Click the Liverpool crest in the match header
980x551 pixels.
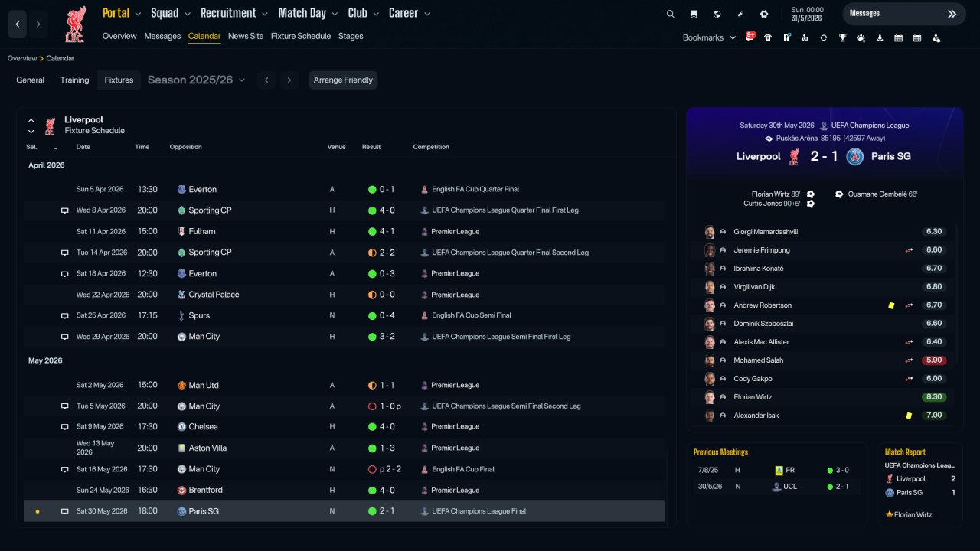coord(794,157)
